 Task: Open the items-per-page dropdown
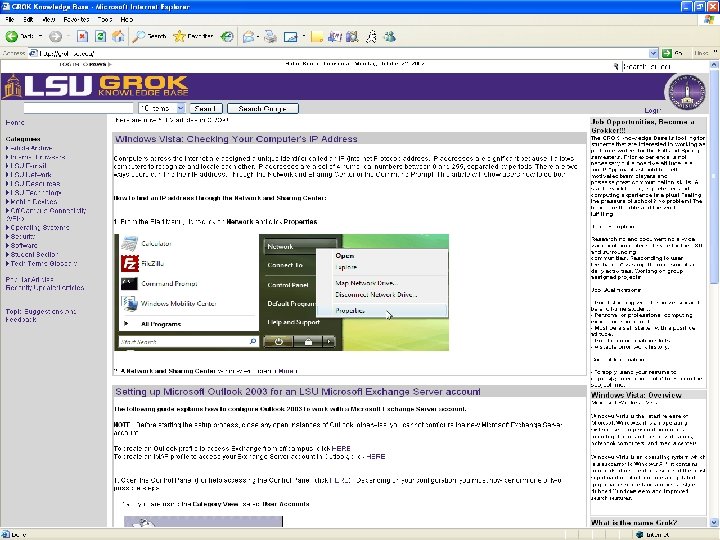point(162,108)
